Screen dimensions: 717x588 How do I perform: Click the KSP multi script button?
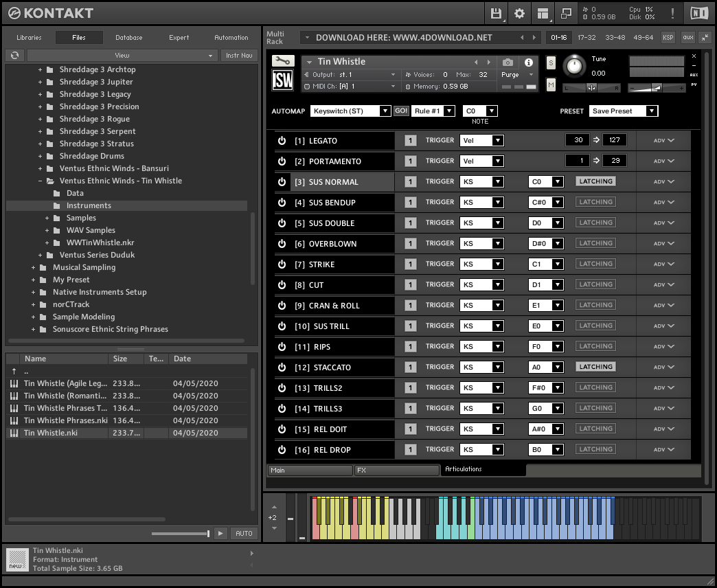click(668, 38)
